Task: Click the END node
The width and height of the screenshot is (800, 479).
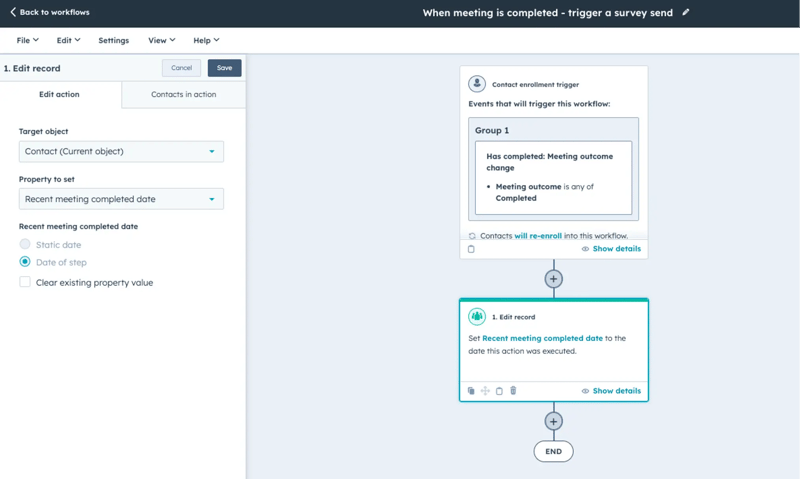Action: click(554, 451)
